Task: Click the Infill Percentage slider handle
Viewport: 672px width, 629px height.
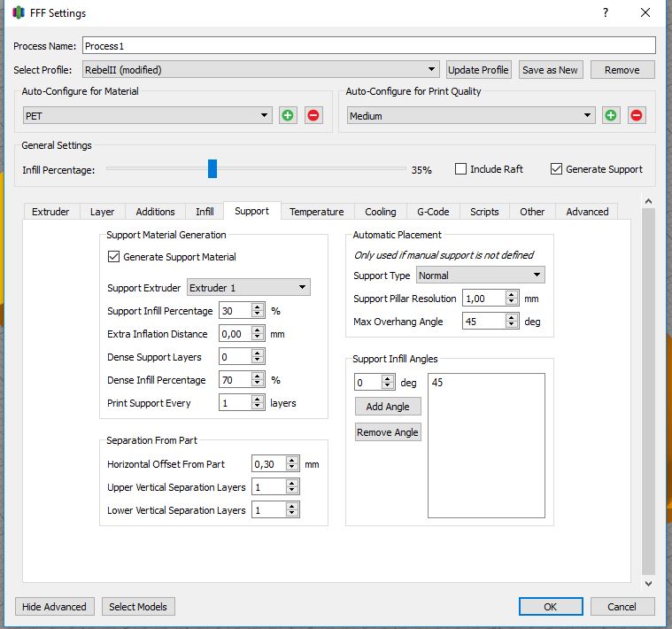Action: coord(212,168)
